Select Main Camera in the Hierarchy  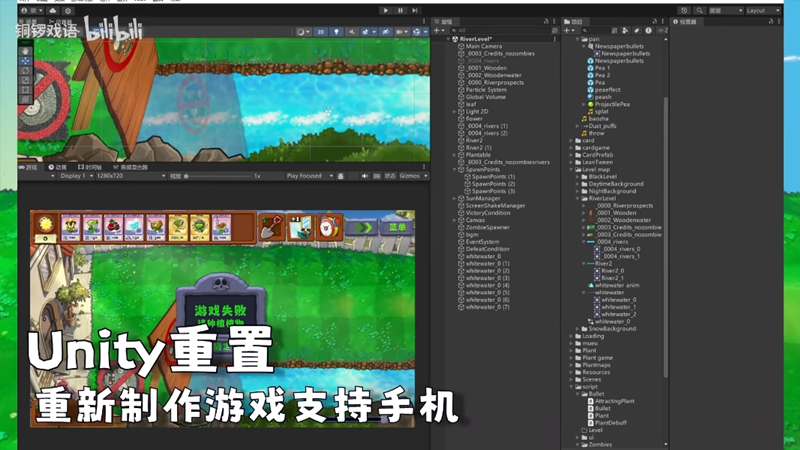484,46
